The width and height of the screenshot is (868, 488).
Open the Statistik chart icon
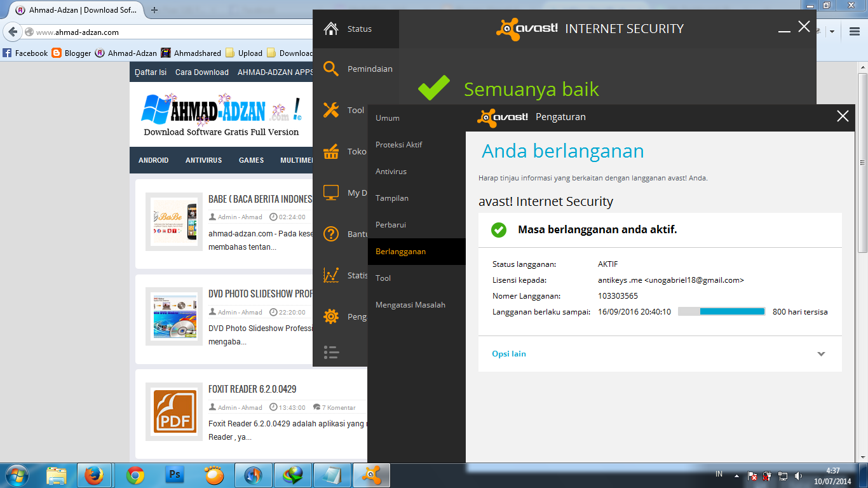click(x=330, y=275)
